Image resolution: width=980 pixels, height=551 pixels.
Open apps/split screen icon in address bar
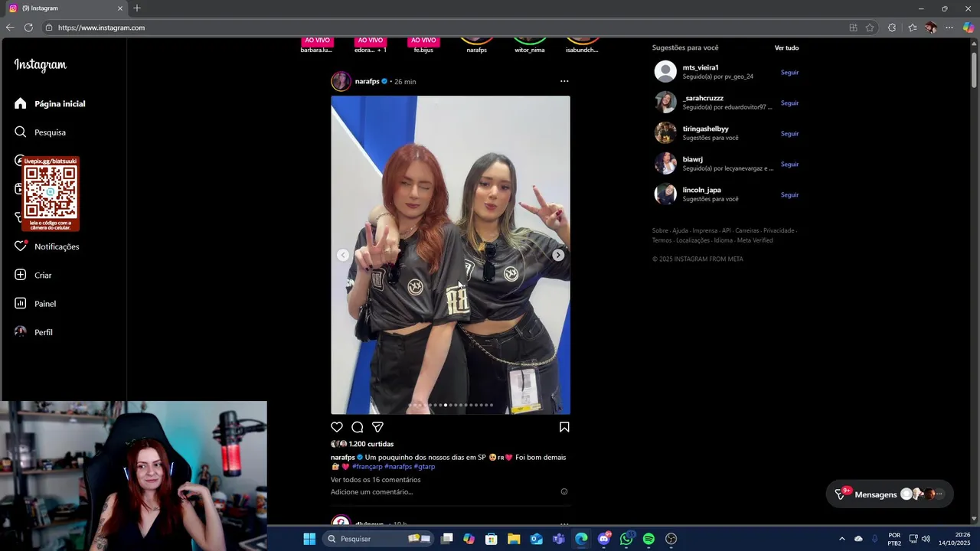point(853,28)
